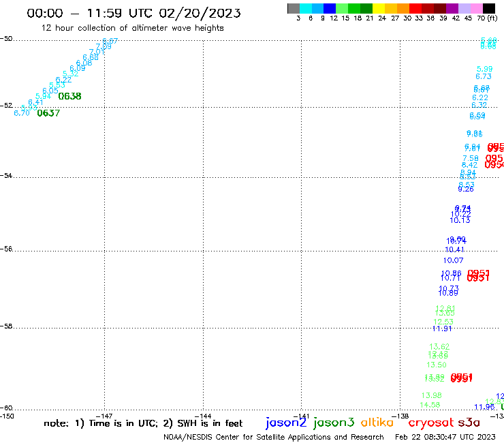Click the Feb 22 08:30:47 UTC timestamp

tap(445, 437)
